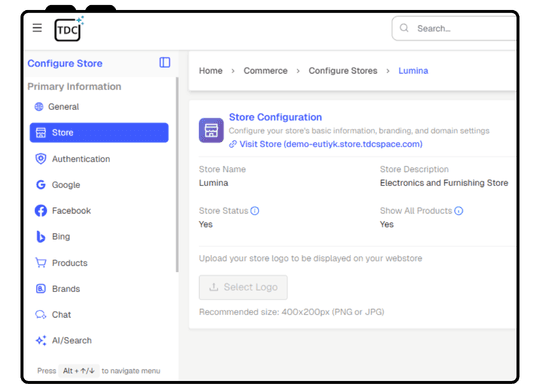Click the General globe icon
This screenshot has height=384, width=540.
point(39,107)
